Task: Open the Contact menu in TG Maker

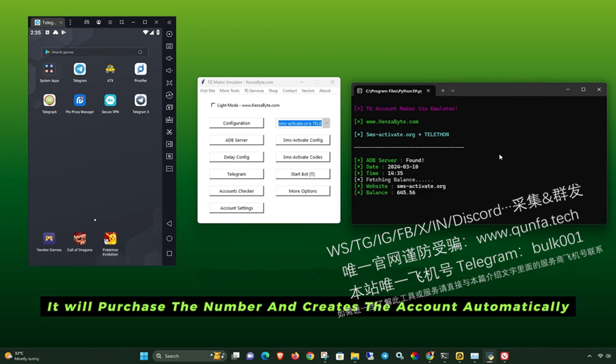Action: (x=290, y=91)
